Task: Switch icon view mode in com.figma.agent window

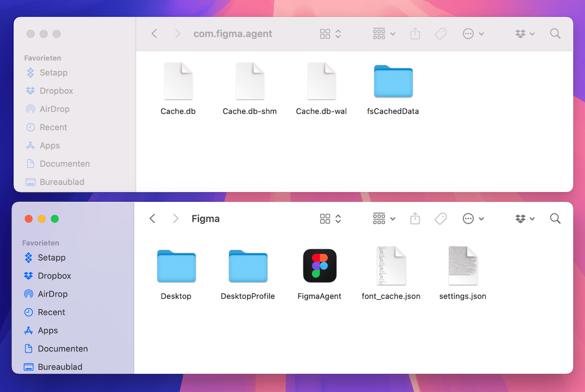Action: [331, 34]
